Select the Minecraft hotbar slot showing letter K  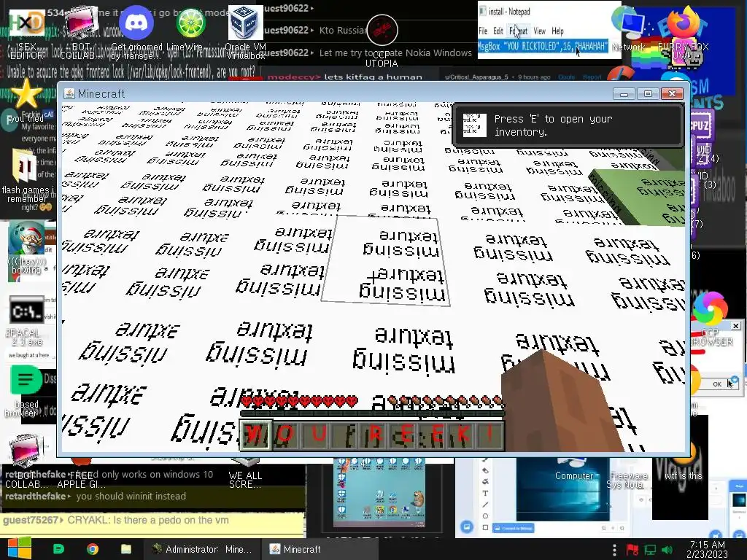click(x=463, y=435)
